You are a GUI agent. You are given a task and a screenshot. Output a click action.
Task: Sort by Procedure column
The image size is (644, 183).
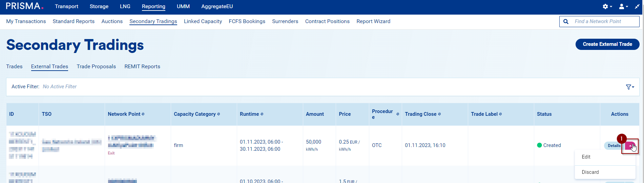(x=398, y=114)
